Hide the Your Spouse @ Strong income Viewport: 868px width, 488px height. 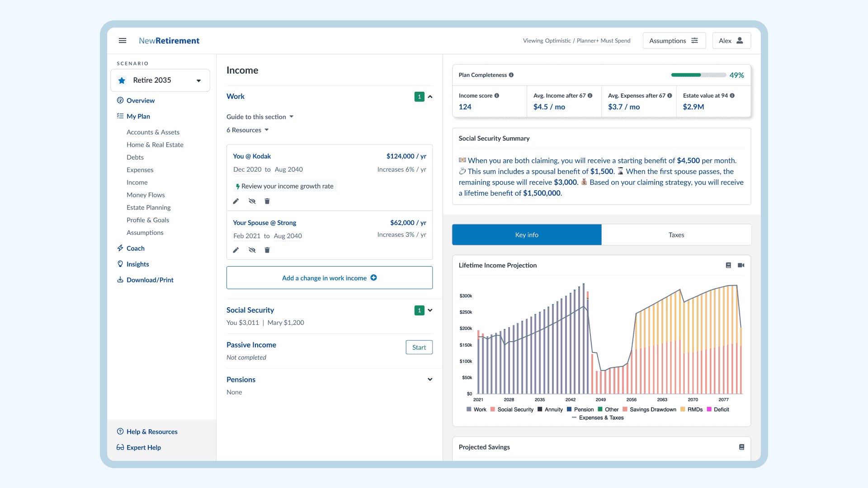pyautogui.click(x=252, y=250)
